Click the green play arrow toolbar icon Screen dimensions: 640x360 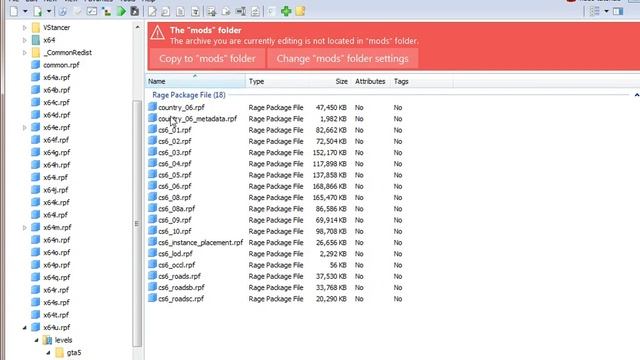(x=121, y=11)
